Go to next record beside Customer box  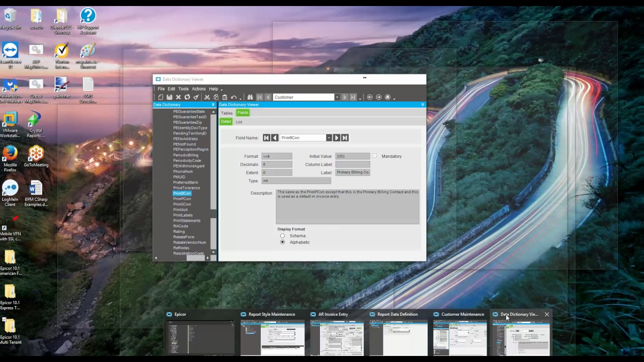point(345,97)
